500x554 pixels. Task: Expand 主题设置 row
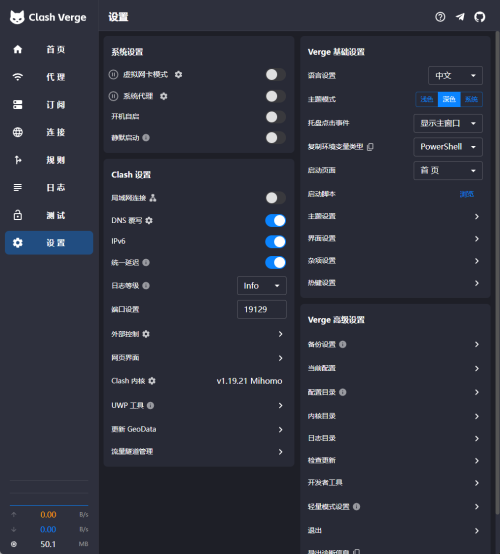point(395,216)
